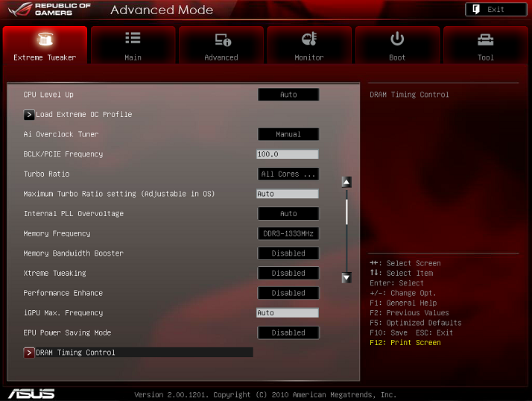Screen dimensions: 532x401
Task: Click the EPU Power Saving Mode label
Action: 67,332
